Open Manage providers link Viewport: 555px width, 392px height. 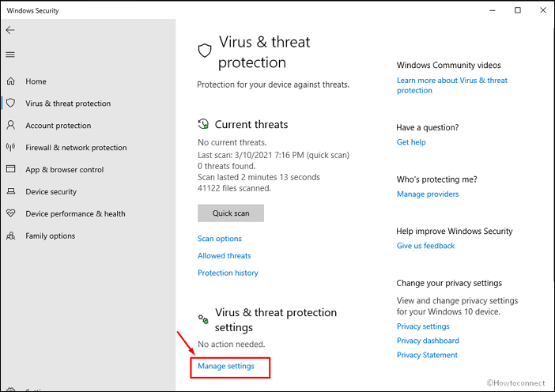(428, 194)
